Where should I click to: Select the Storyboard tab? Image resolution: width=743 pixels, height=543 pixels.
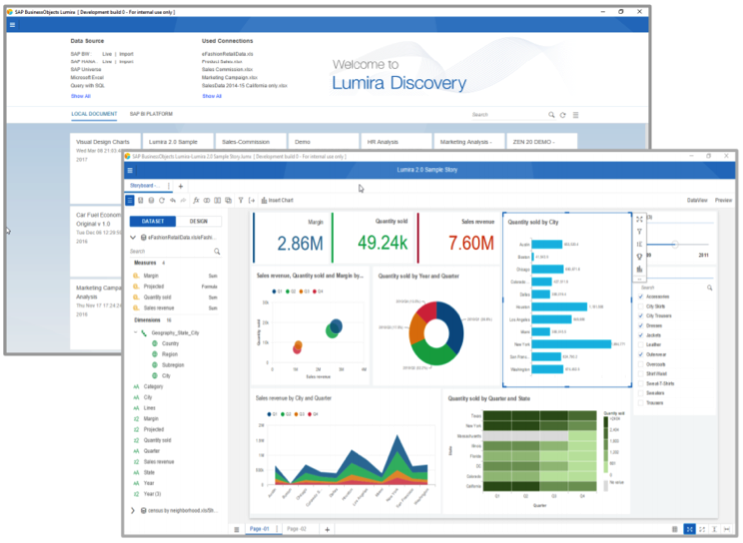145,186
